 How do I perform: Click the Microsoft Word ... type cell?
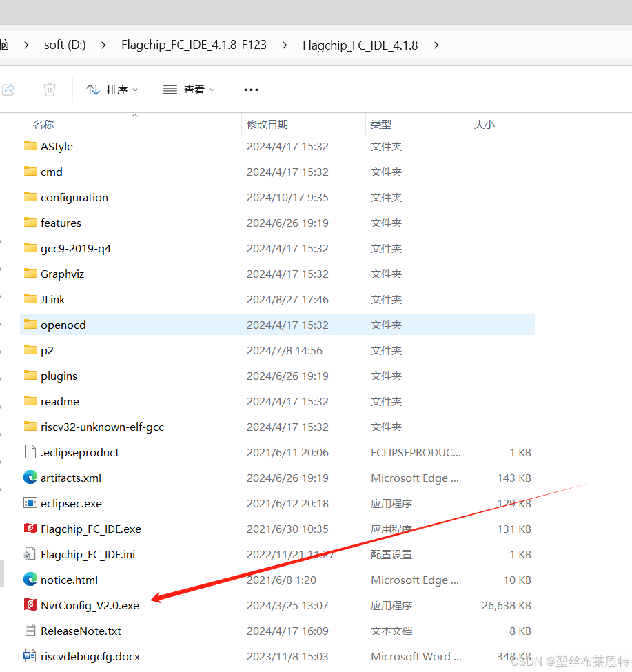[x=416, y=657]
